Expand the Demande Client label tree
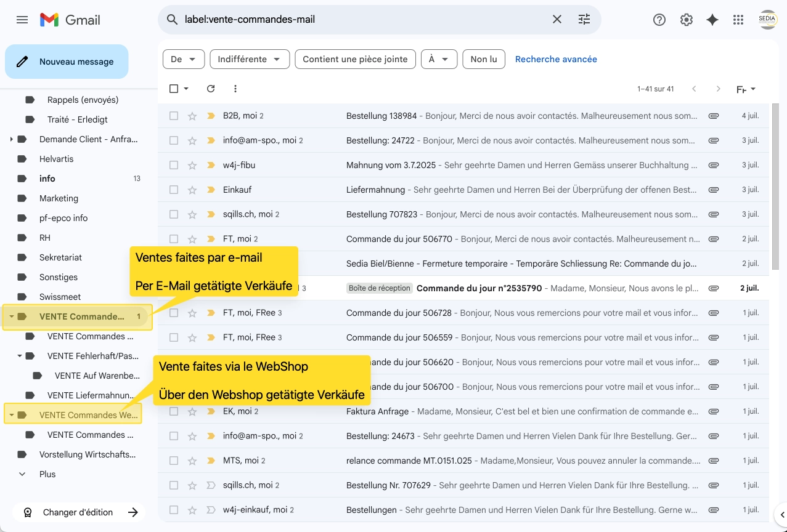The width and height of the screenshot is (787, 532). (x=11, y=139)
